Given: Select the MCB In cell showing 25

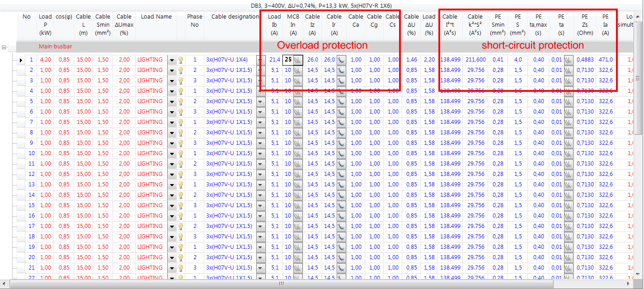Looking at the screenshot, I should pos(288,60).
